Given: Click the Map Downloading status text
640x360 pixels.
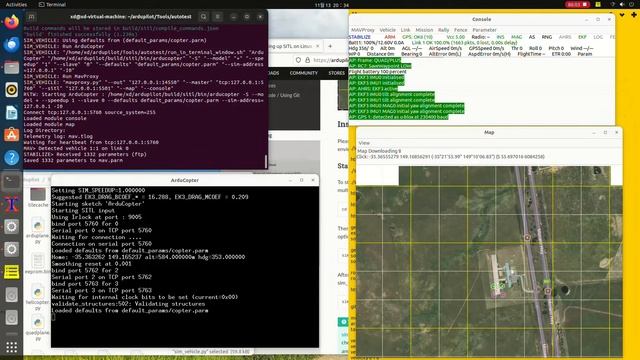Looking at the screenshot, I should [379, 151].
